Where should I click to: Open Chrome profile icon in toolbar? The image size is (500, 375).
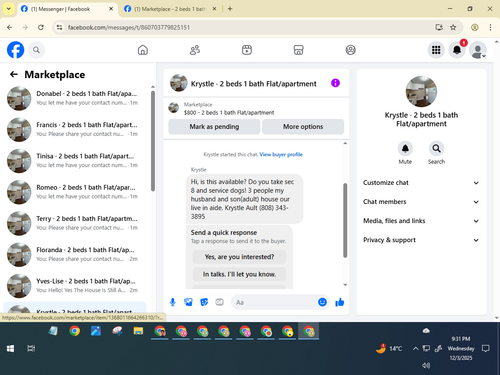(x=475, y=27)
